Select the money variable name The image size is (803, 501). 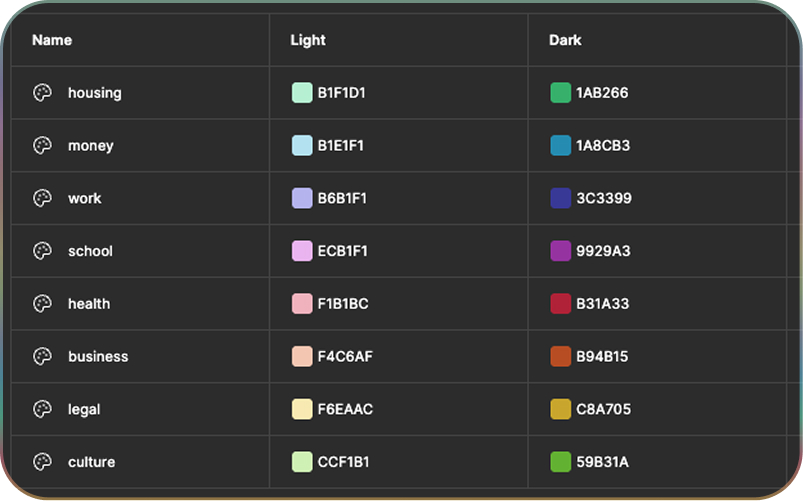point(91,146)
